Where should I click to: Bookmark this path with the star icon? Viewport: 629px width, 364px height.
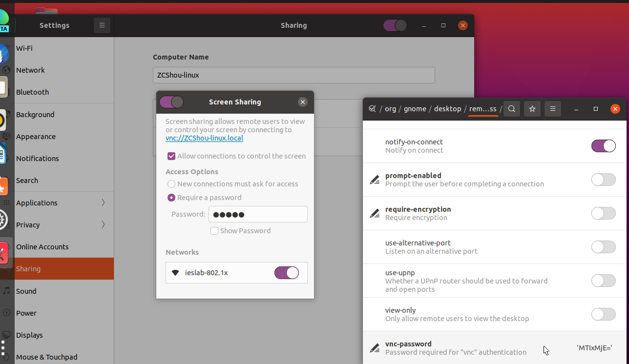point(532,109)
